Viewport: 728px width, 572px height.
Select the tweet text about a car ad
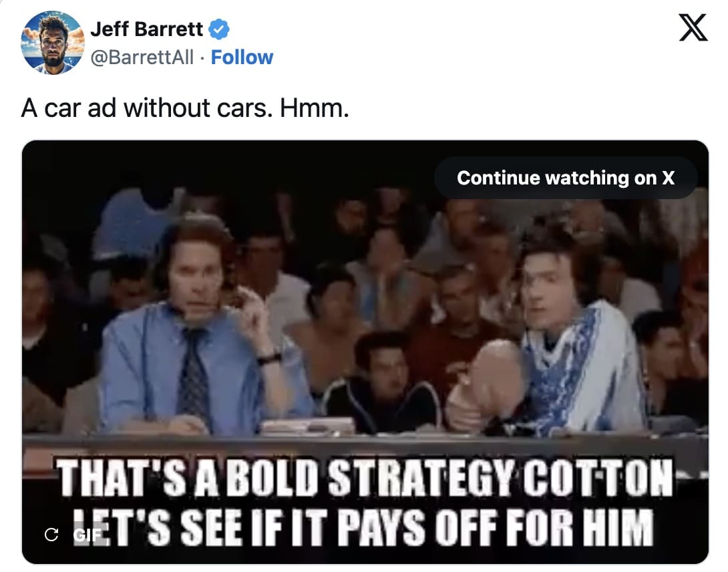185,108
